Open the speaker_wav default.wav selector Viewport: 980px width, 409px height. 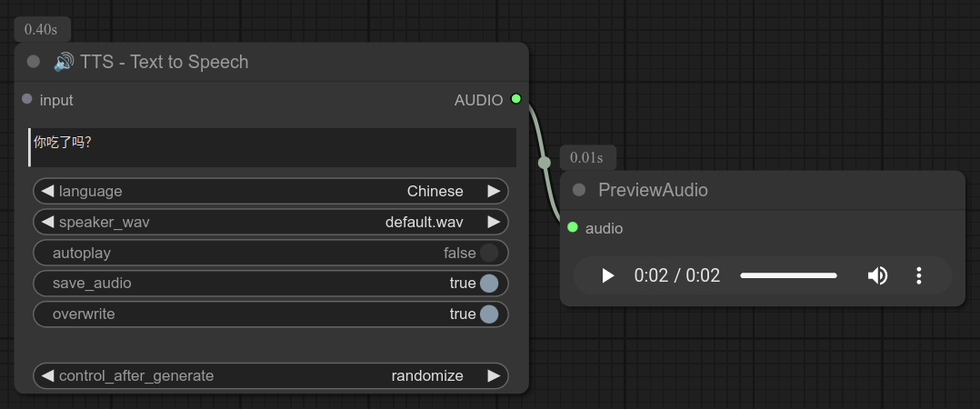[x=271, y=222]
